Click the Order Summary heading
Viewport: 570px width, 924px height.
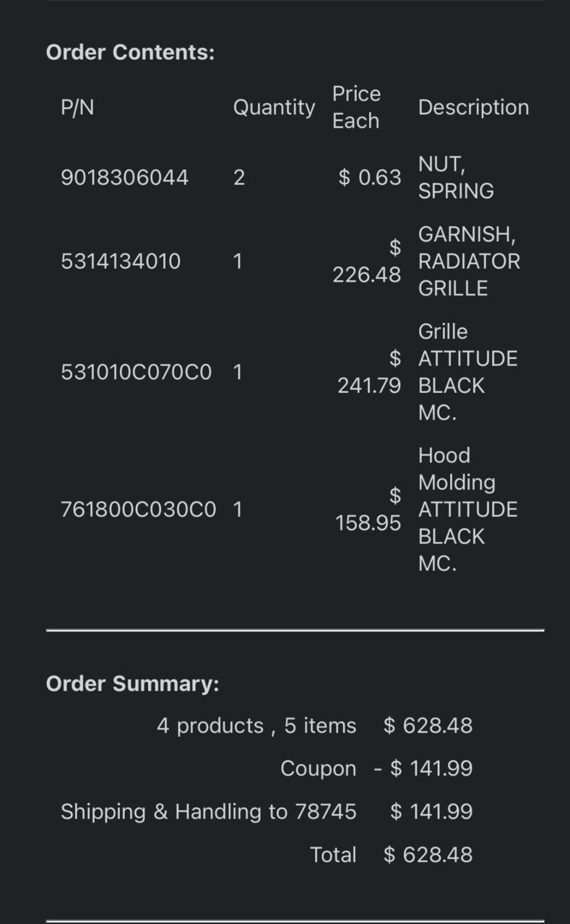(132, 683)
